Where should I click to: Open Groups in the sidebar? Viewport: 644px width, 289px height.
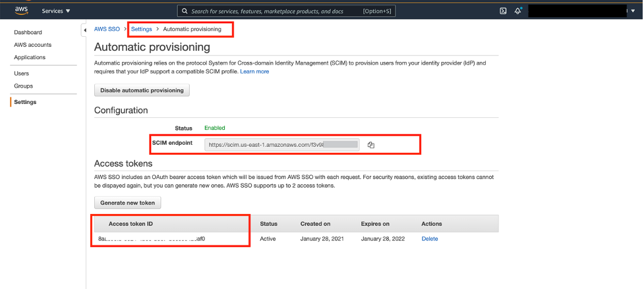24,86
